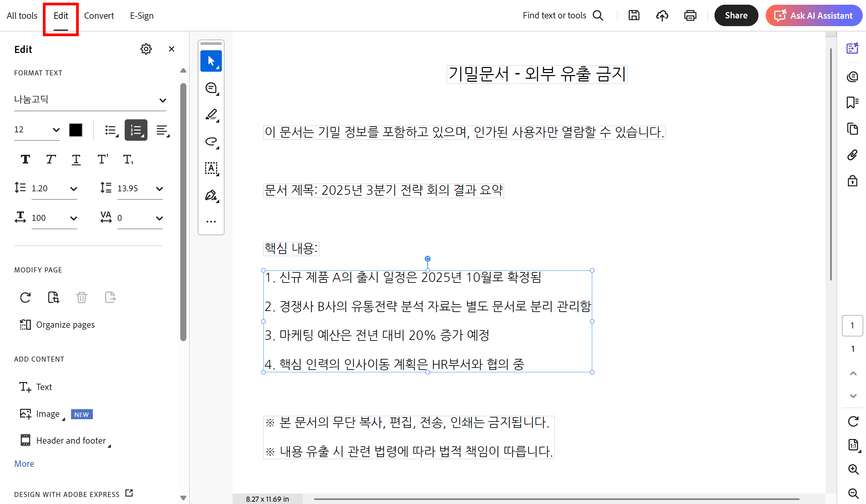Image resolution: width=866 pixels, height=504 pixels.
Task: Close the Edit panel
Action: click(x=172, y=49)
